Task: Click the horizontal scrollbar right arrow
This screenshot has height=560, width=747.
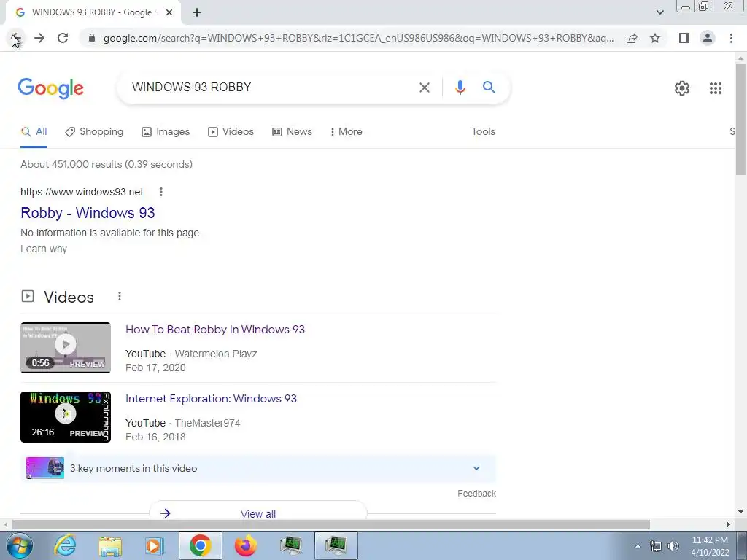Action: [729, 525]
